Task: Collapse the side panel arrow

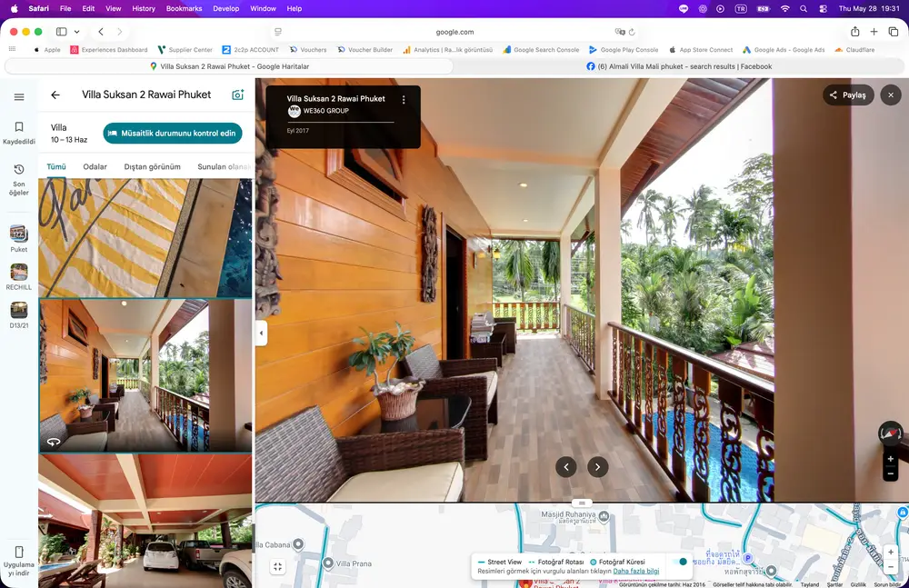Action: [261, 333]
